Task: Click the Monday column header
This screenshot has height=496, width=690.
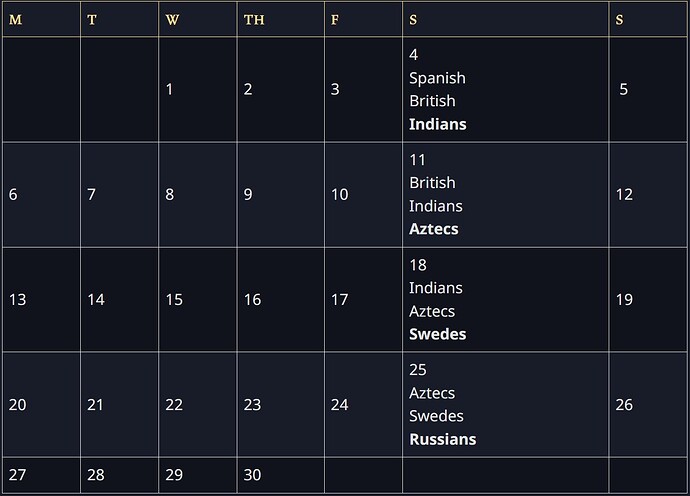Action: [14, 20]
